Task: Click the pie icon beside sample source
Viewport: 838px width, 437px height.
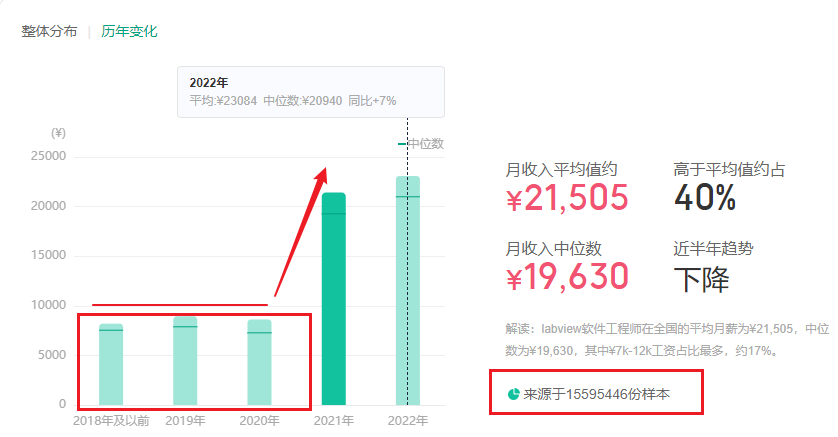Action: (x=513, y=394)
